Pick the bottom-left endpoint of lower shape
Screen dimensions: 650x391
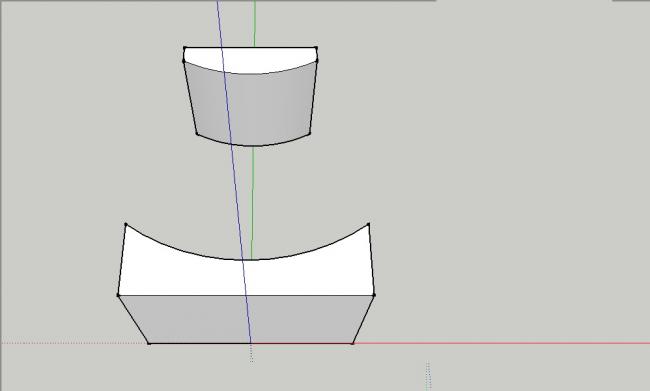pyautogui.click(x=149, y=343)
